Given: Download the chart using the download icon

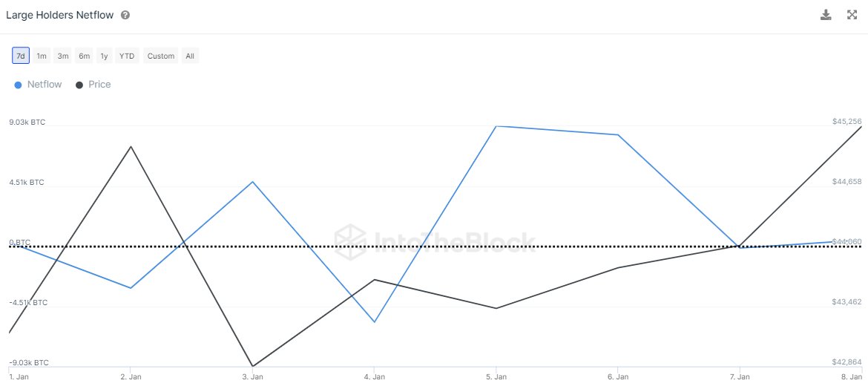Looking at the screenshot, I should pyautogui.click(x=826, y=15).
